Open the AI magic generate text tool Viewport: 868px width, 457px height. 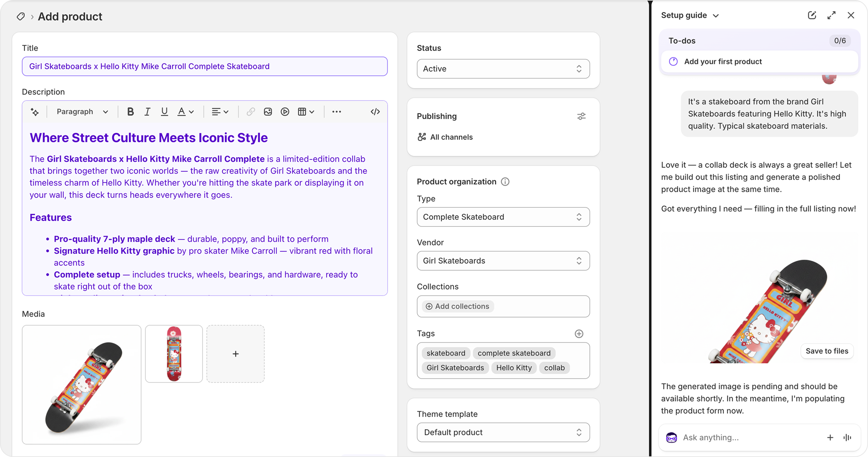point(35,112)
